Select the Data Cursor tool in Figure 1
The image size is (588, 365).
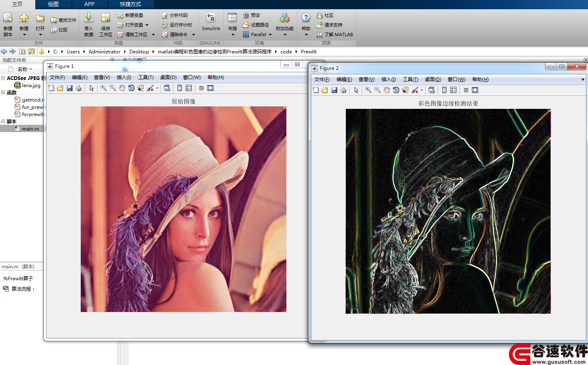tap(141, 88)
